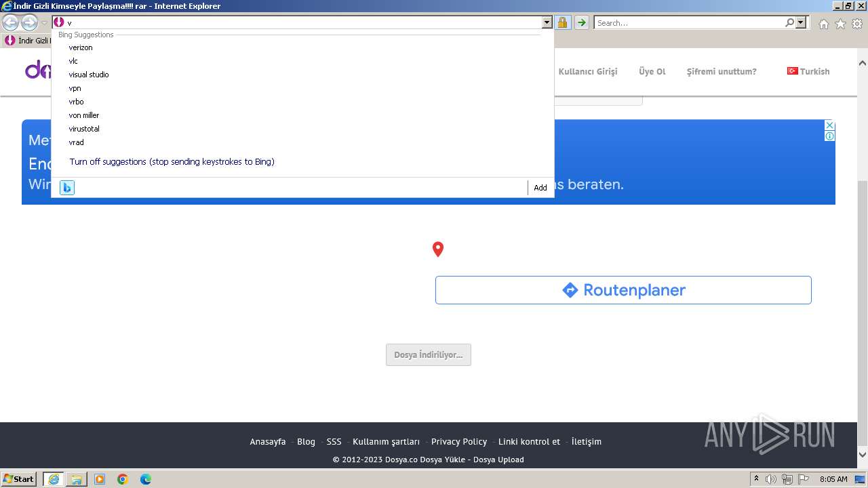Viewport: 868px width, 488px height.
Task: Expand the address bar dropdown arrow
Action: click(x=547, y=22)
